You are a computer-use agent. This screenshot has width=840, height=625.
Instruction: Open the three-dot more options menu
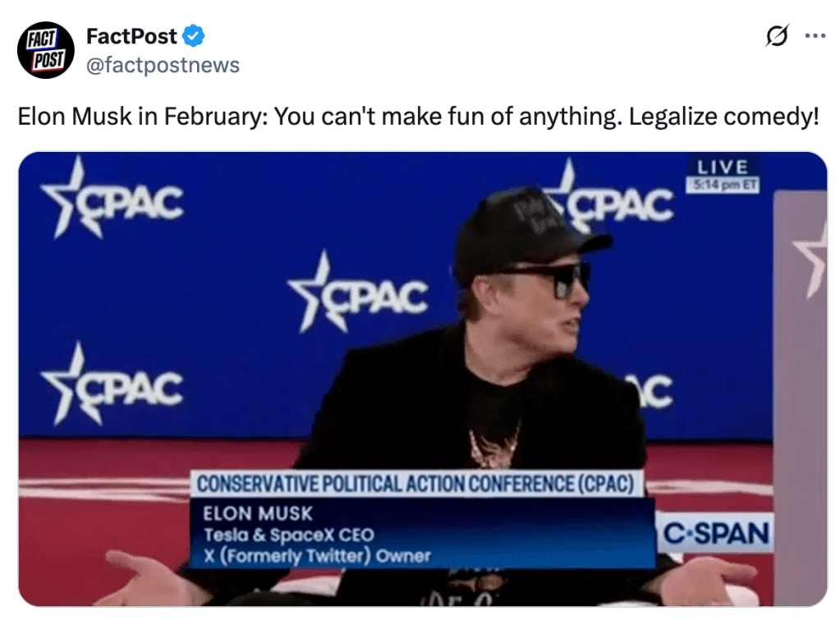tap(815, 37)
